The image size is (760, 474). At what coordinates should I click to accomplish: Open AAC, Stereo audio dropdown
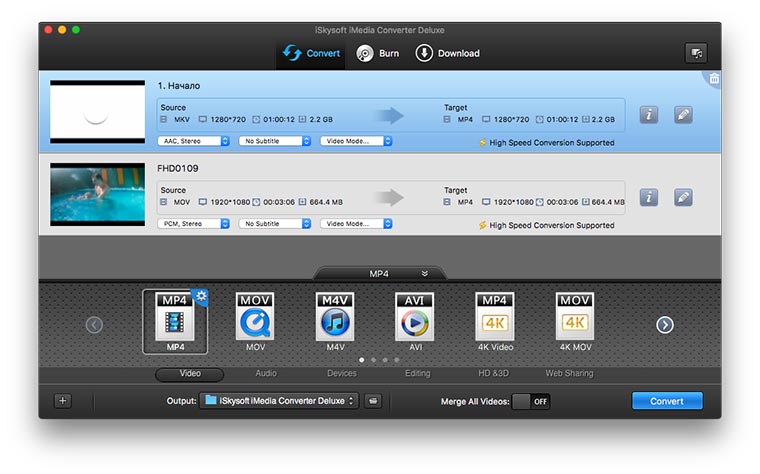click(x=194, y=141)
